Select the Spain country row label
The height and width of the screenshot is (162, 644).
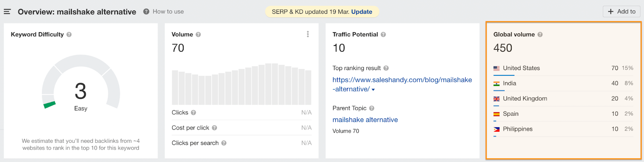(x=510, y=114)
